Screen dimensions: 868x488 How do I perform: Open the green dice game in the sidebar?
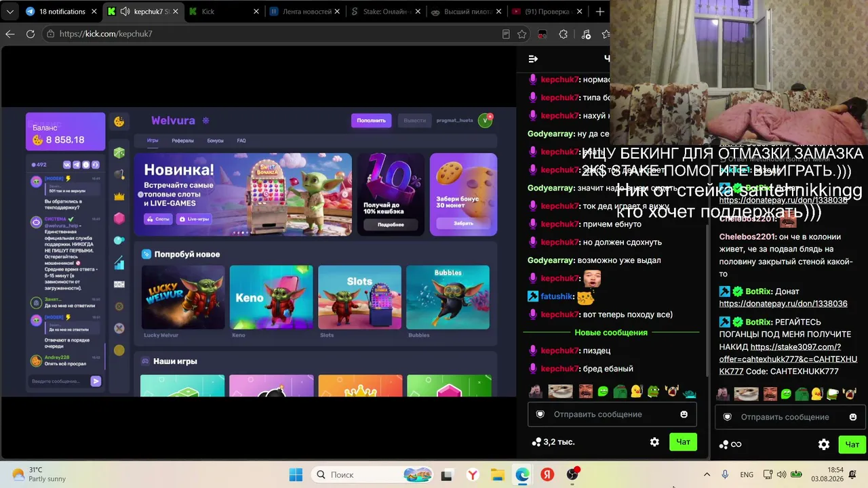click(x=119, y=153)
